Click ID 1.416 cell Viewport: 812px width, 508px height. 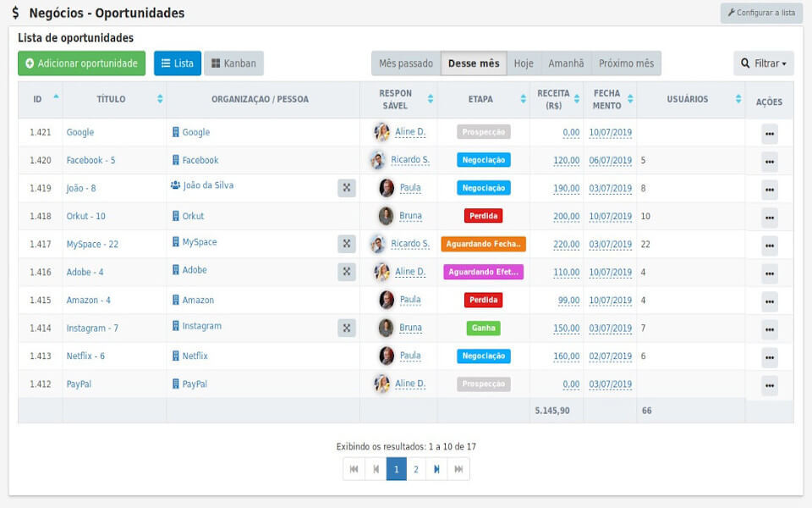(x=41, y=272)
